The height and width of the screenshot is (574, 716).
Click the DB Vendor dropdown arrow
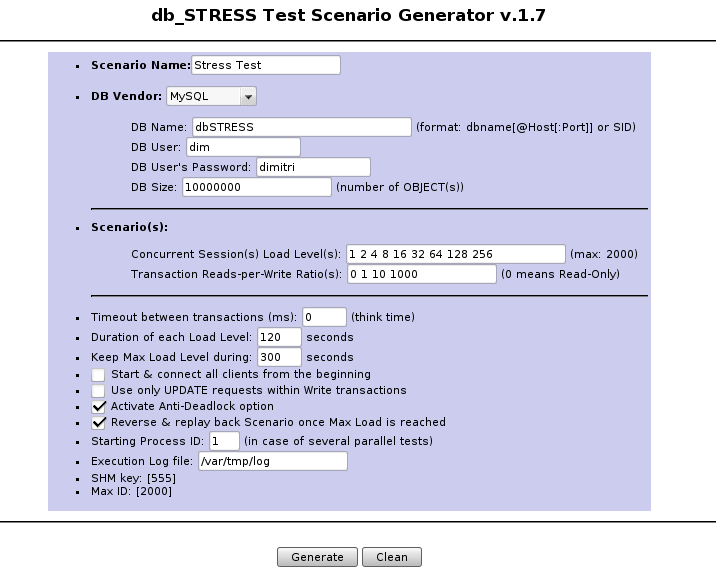(248, 97)
